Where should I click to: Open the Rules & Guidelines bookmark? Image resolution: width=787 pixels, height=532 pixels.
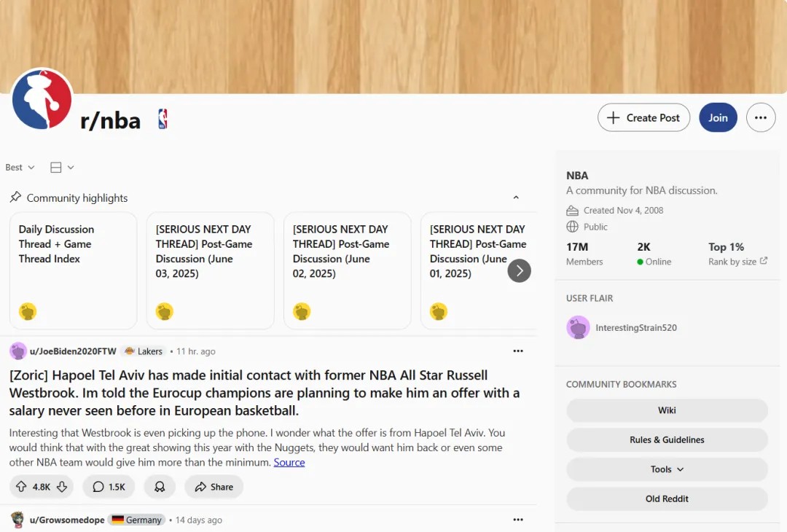tap(667, 439)
